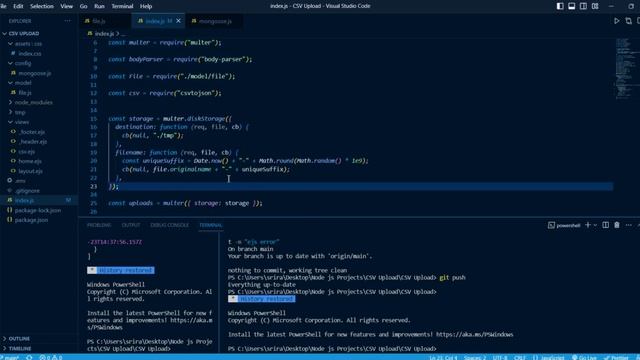Open errors and warnings count

pyautogui.click(x=51, y=358)
